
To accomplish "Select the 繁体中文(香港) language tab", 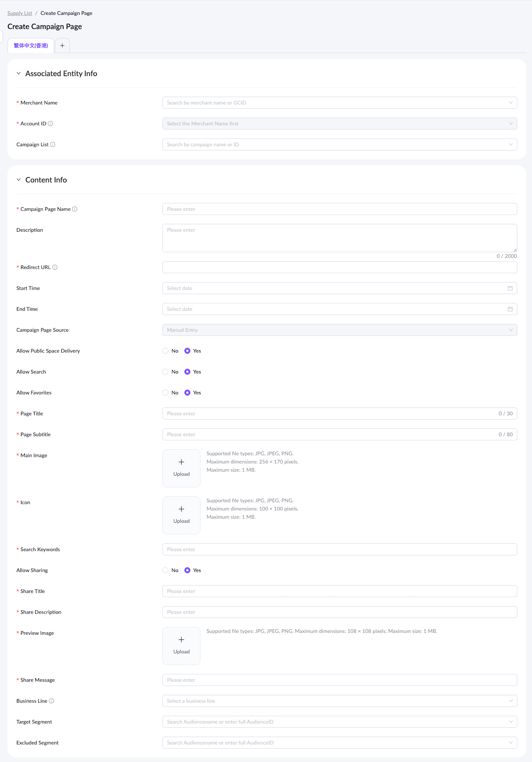I will (x=31, y=46).
